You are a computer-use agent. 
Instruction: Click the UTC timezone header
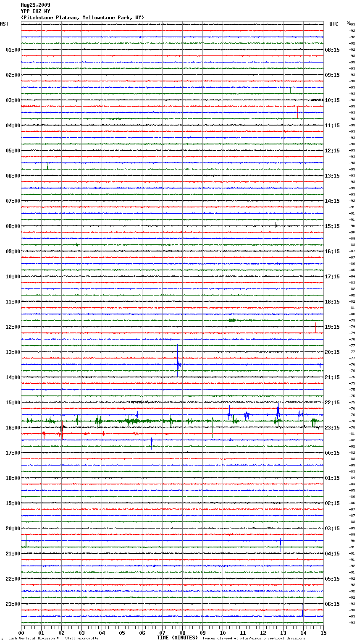(334, 24)
